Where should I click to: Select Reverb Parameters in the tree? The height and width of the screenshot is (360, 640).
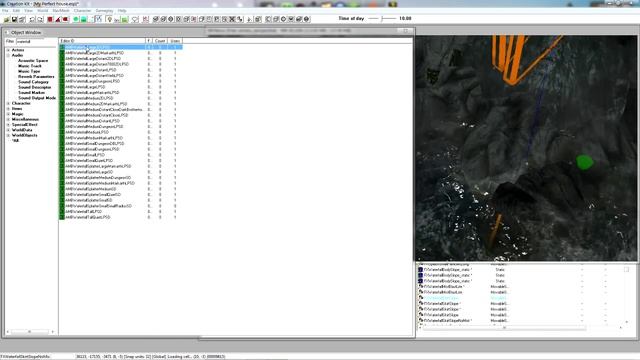click(36, 76)
